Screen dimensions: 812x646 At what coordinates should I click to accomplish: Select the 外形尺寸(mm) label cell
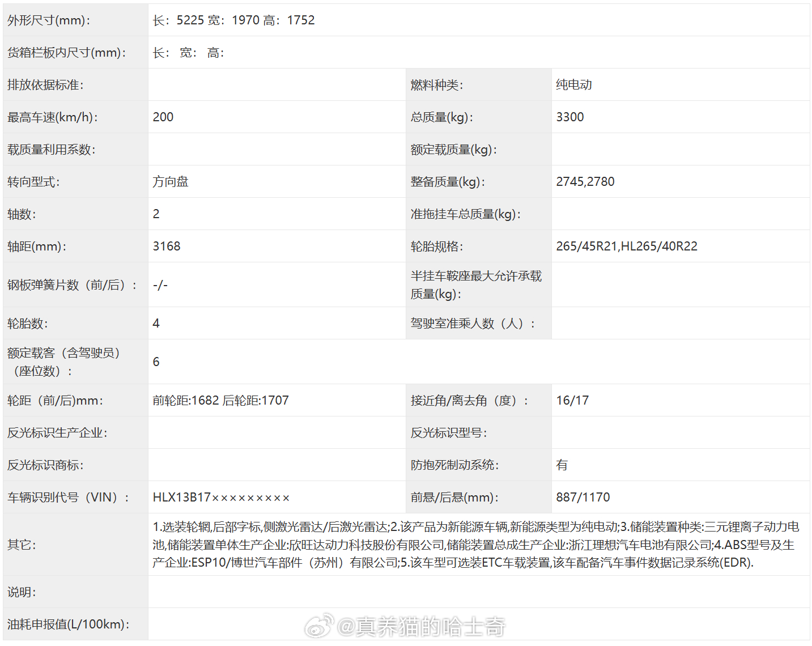[75, 20]
